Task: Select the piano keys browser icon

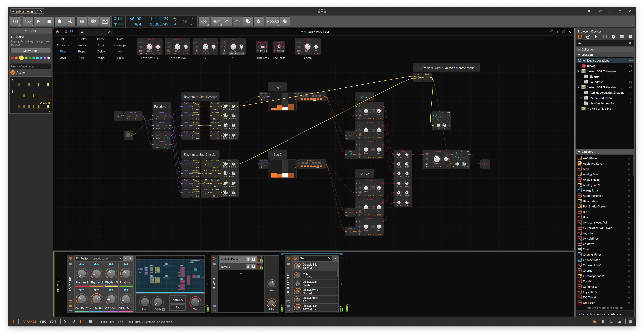Action: point(605,37)
